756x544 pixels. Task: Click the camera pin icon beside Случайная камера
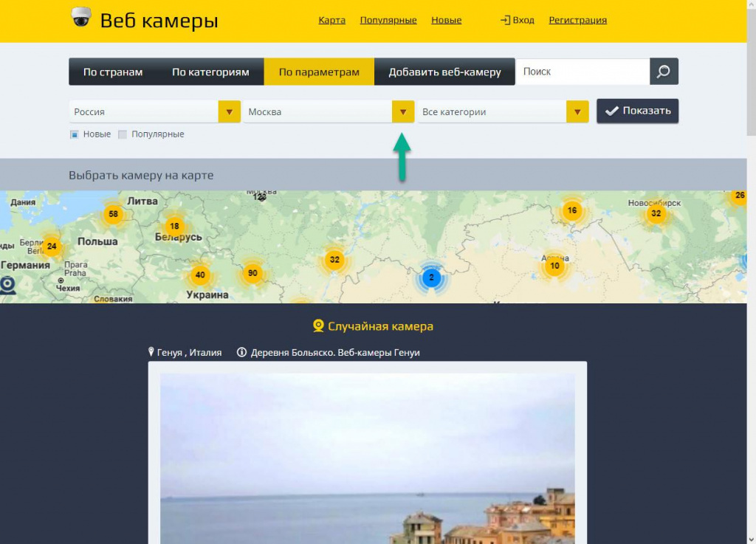point(317,326)
